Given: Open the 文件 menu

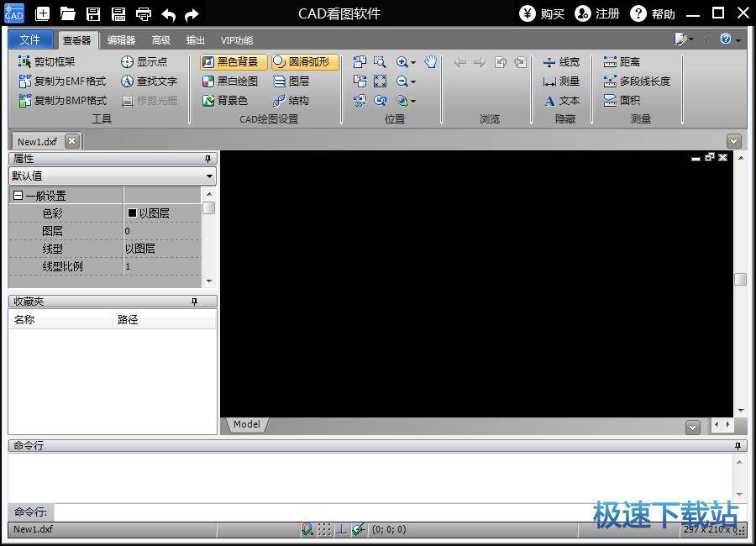Looking at the screenshot, I should [x=30, y=40].
